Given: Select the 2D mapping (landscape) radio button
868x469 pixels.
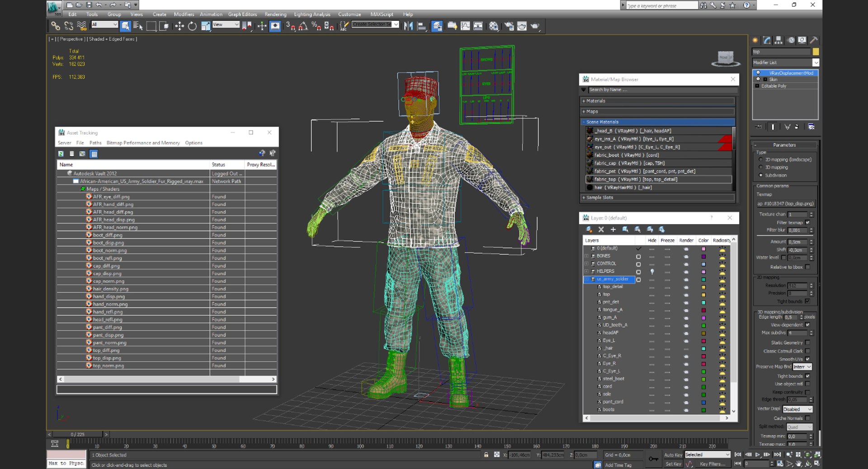Looking at the screenshot, I should point(761,160).
